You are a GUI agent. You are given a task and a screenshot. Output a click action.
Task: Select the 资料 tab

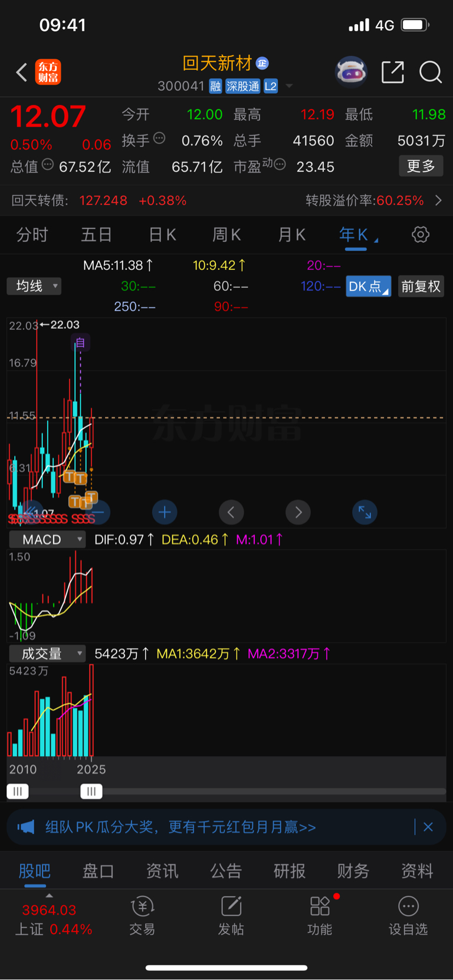(x=417, y=871)
